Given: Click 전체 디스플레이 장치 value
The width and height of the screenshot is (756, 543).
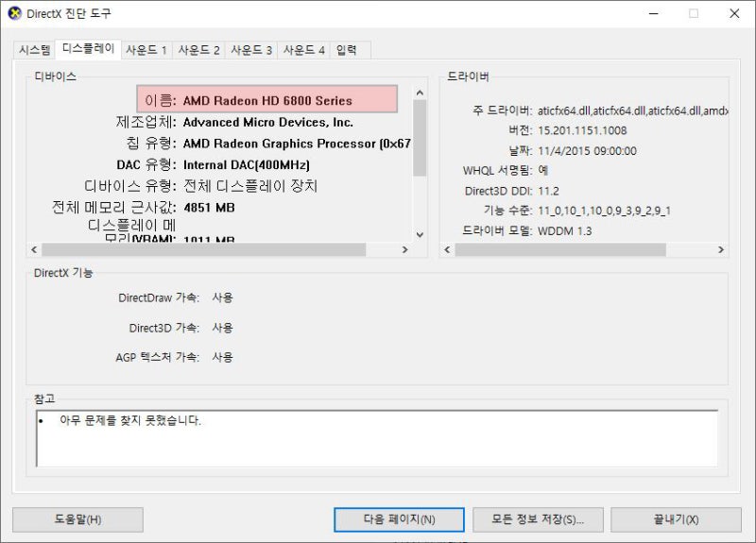Looking at the screenshot, I should click(250, 186).
